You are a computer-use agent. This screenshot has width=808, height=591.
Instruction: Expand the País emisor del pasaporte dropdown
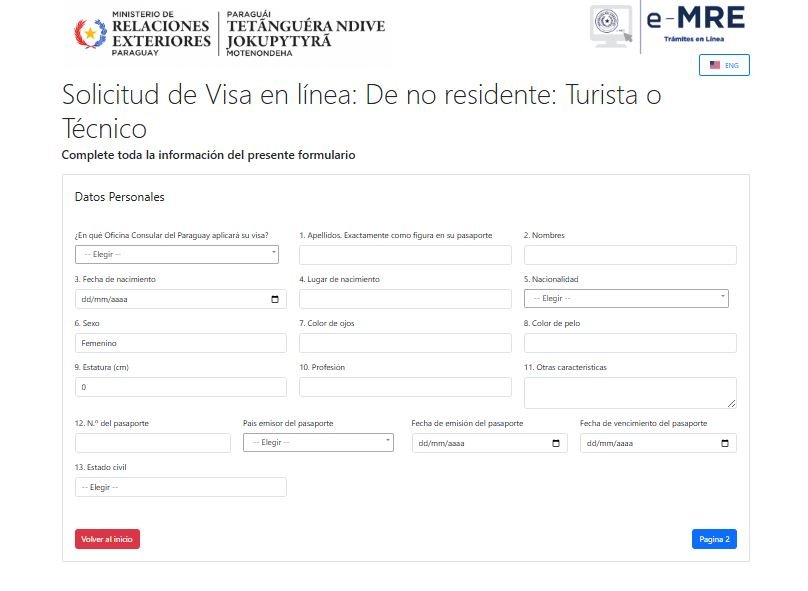coord(318,442)
